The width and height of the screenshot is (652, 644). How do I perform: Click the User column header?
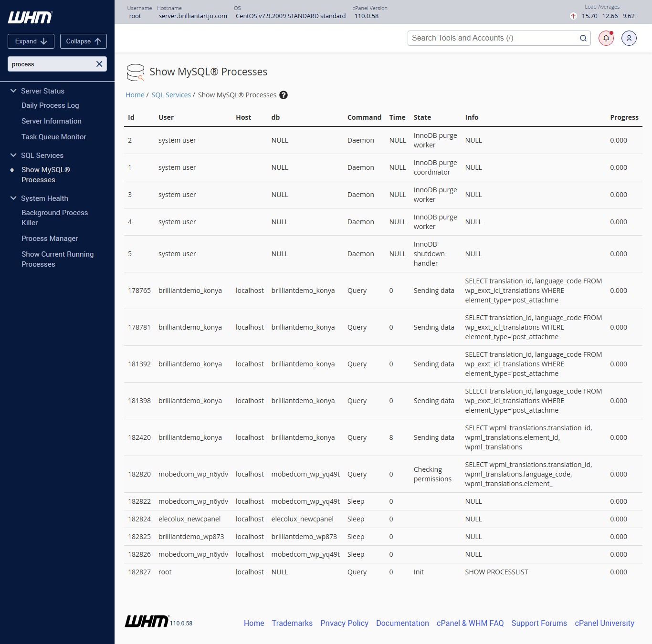click(x=166, y=117)
